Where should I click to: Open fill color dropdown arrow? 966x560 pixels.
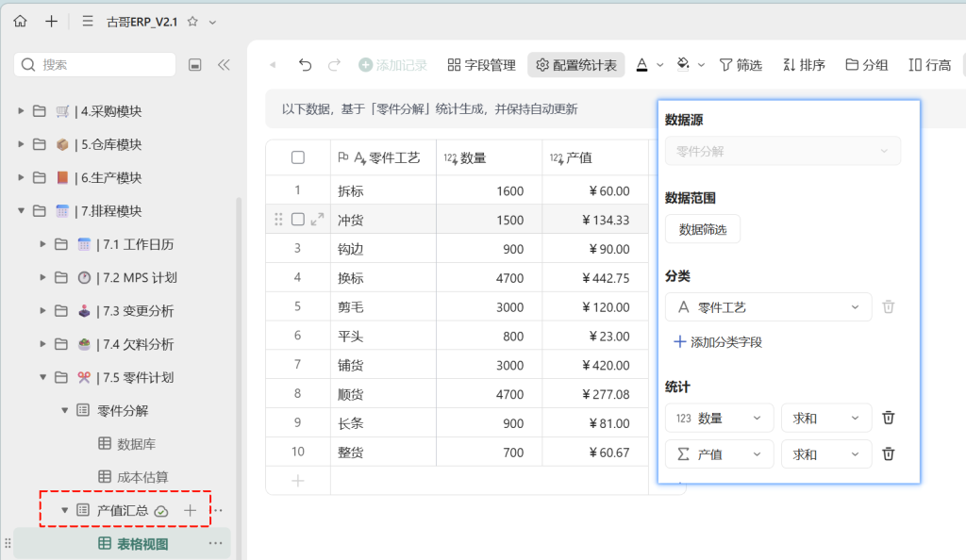point(701,65)
